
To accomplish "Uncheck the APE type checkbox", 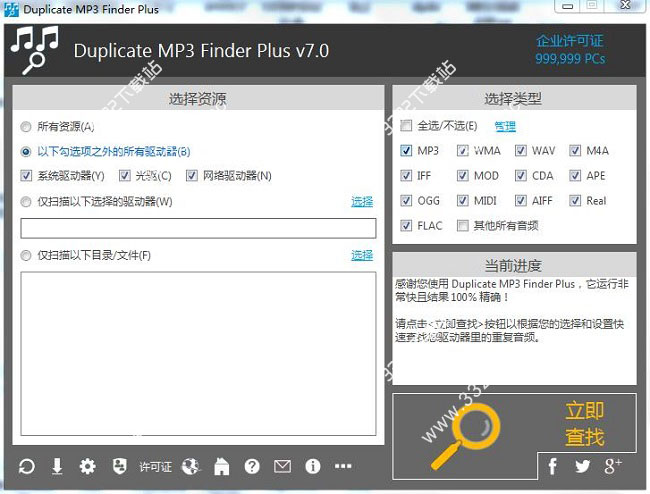I will (575, 176).
